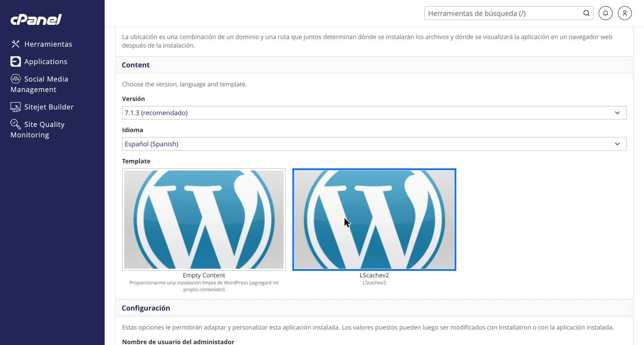Viewport: 644px width, 345px height.
Task: Open Applications in sidebar
Action: coord(46,61)
